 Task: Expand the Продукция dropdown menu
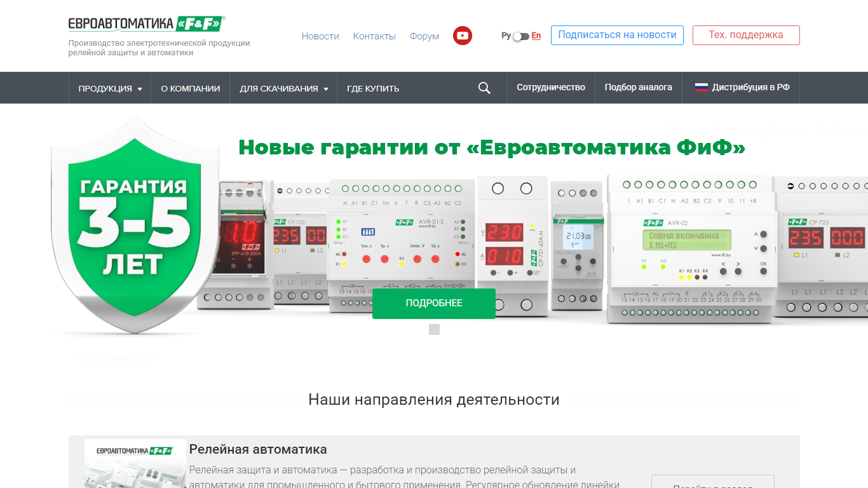coord(110,88)
